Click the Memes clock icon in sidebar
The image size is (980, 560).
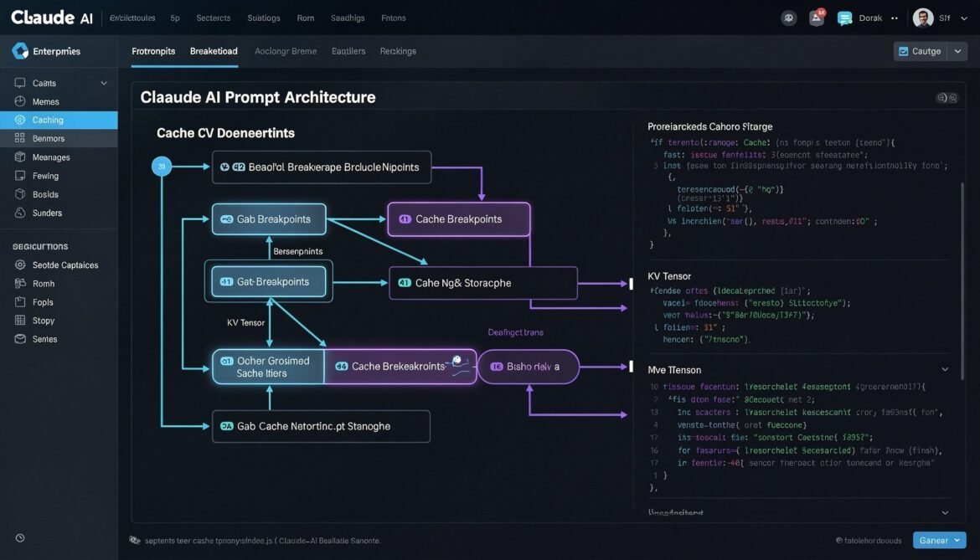(x=19, y=100)
